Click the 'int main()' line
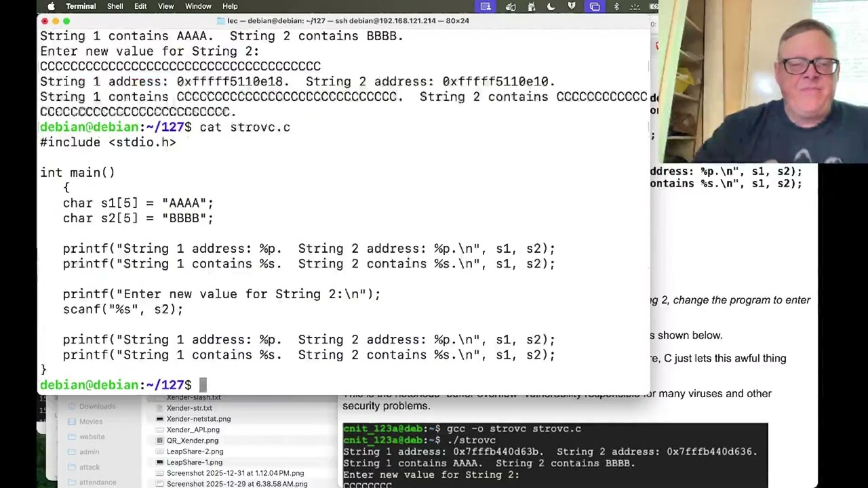 pos(77,172)
